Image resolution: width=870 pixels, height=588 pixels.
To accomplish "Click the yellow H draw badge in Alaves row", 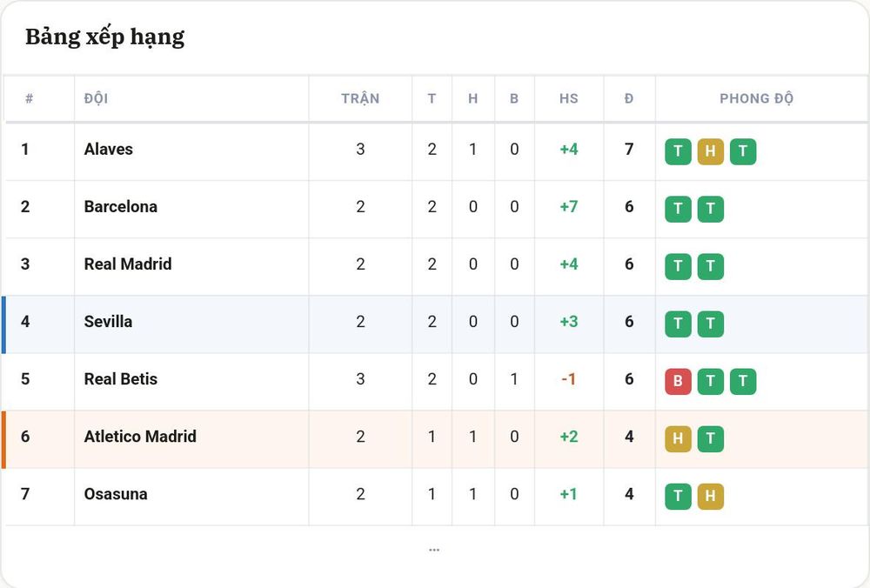I will click(x=710, y=151).
